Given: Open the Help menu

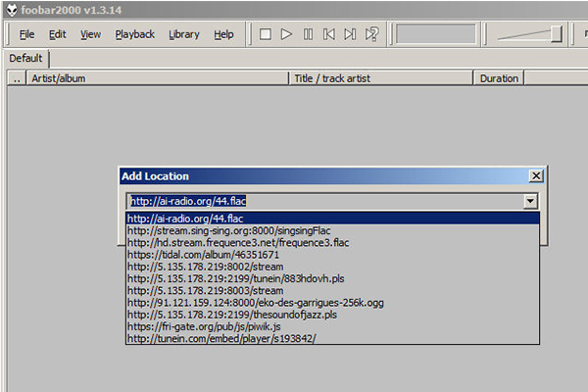Looking at the screenshot, I should point(223,34).
